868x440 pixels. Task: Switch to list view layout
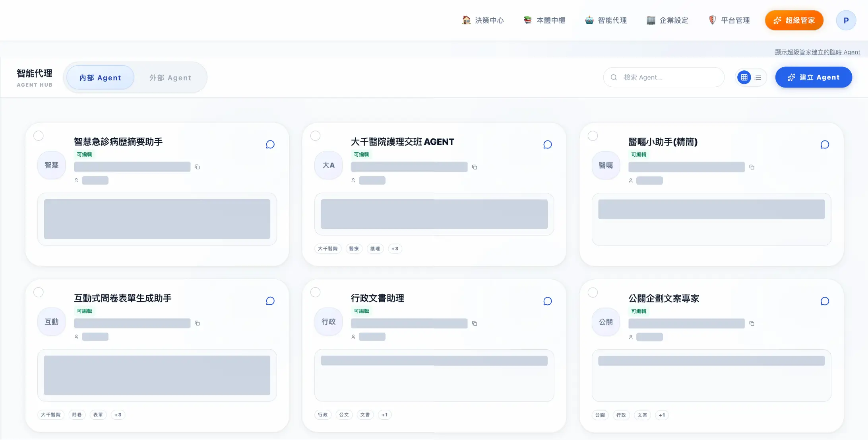pyautogui.click(x=758, y=77)
